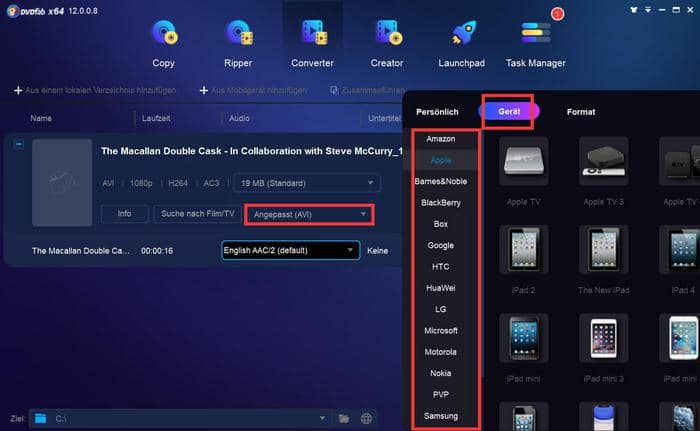Click the Info button
700x431 pixels.
[125, 214]
